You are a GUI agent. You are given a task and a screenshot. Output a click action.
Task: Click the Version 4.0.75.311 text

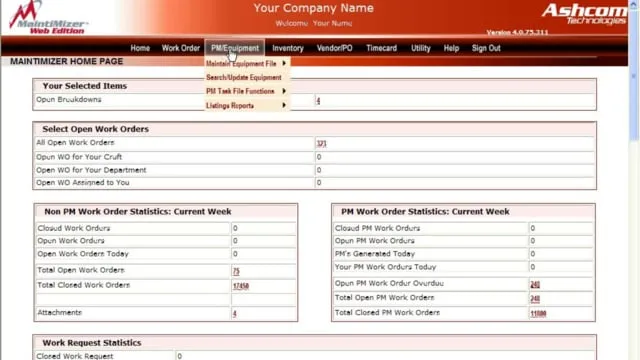pos(517,32)
